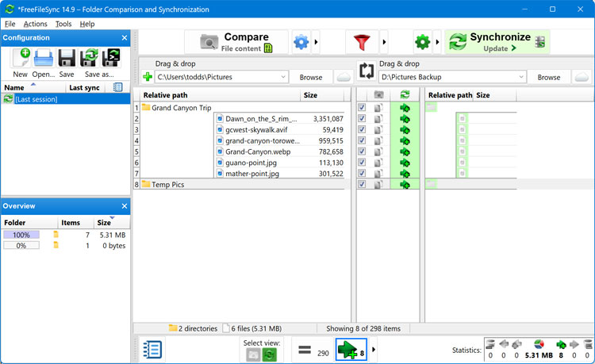The height and width of the screenshot is (364, 595).
Task: Click sync action column header icon
Action: [405, 95]
